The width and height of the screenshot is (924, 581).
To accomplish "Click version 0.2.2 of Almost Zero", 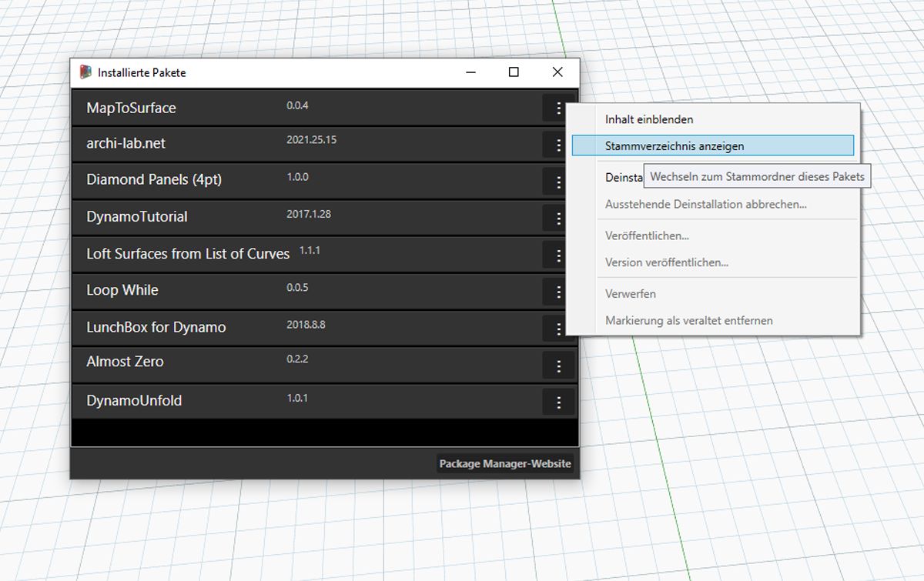I will tap(297, 359).
